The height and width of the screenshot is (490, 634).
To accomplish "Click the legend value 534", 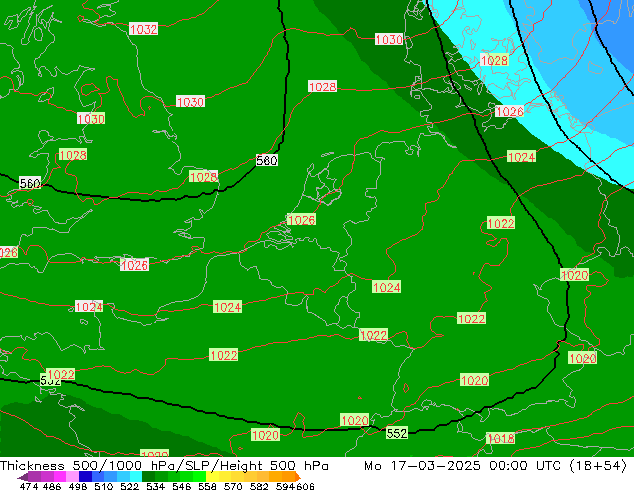I will coord(155,486).
